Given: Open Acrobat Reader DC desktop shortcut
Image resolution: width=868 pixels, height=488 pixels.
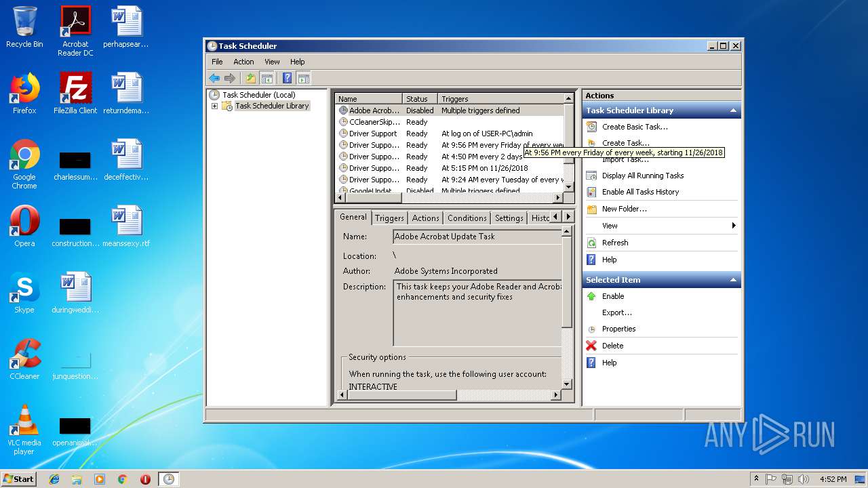Looking at the screenshot, I should click(75, 31).
